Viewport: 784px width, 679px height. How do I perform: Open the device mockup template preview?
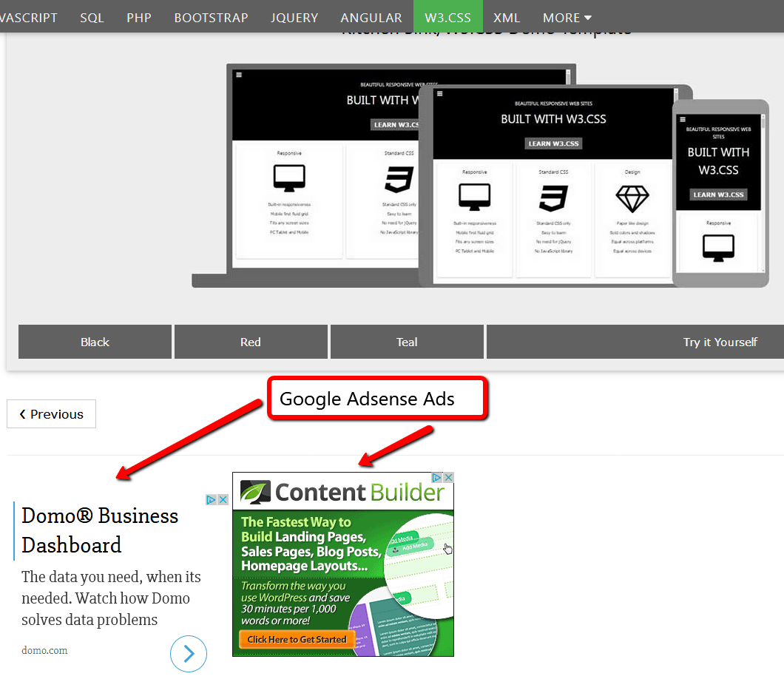tap(481, 175)
